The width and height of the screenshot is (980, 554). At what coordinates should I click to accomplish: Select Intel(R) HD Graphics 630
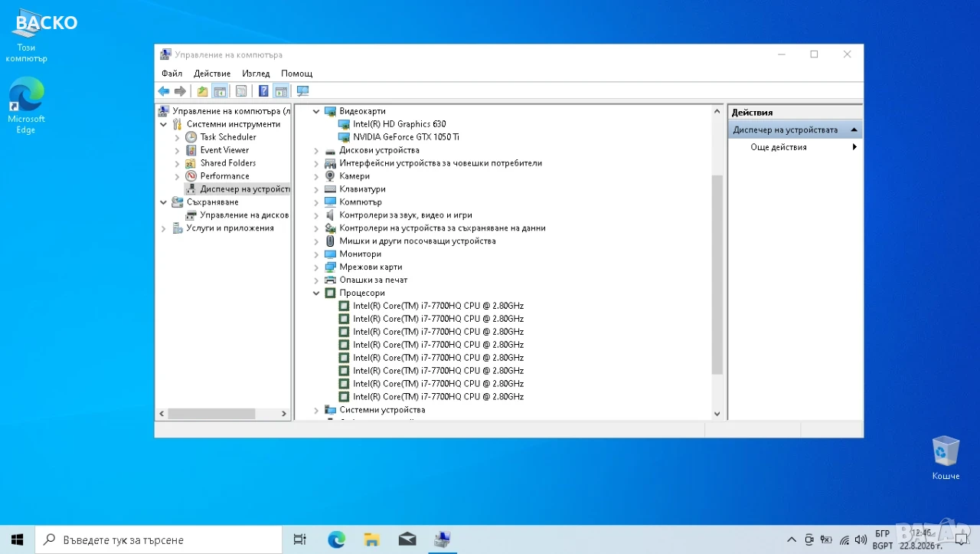[x=399, y=124]
